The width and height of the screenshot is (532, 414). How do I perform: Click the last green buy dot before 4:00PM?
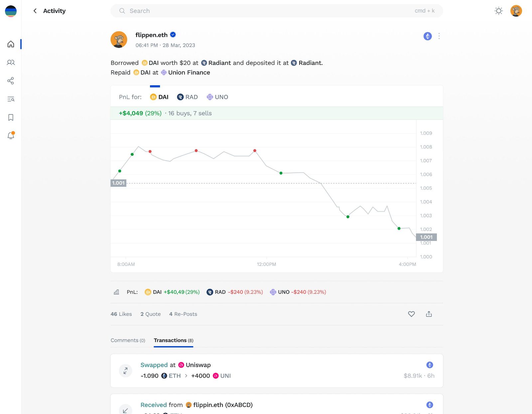coord(399,228)
